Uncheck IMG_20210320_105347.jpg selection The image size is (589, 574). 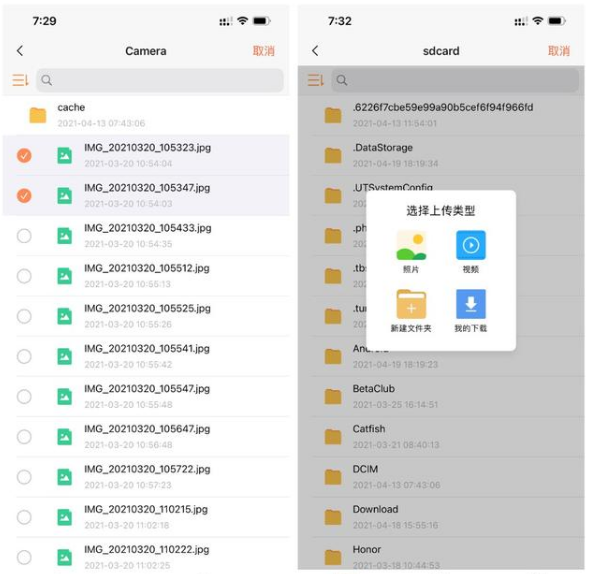[24, 196]
